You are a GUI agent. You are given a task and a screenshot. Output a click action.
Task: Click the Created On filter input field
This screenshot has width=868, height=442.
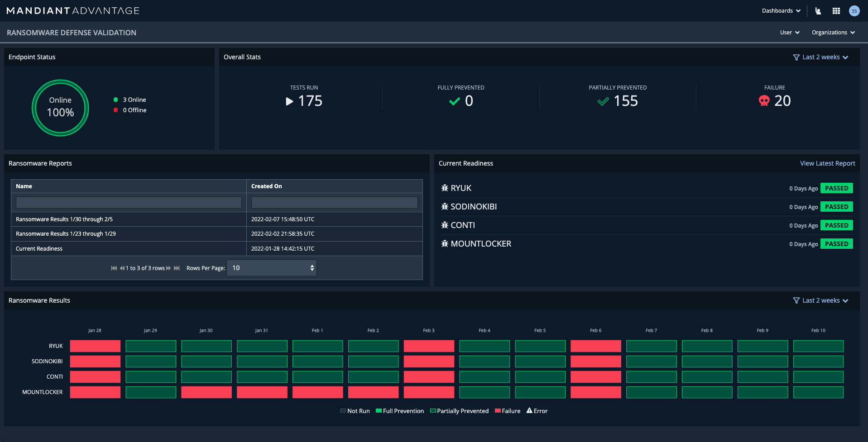(335, 202)
